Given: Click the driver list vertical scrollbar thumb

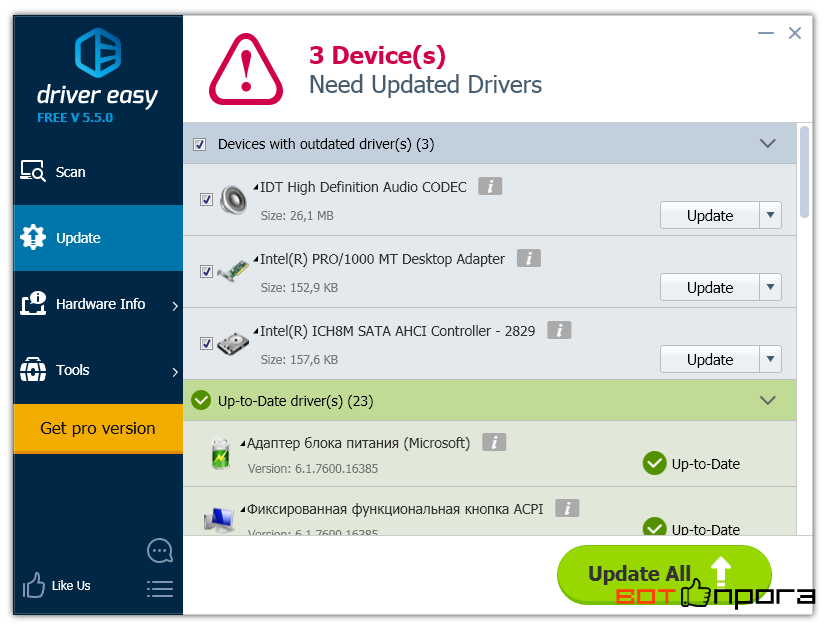Looking at the screenshot, I should pos(804,172).
